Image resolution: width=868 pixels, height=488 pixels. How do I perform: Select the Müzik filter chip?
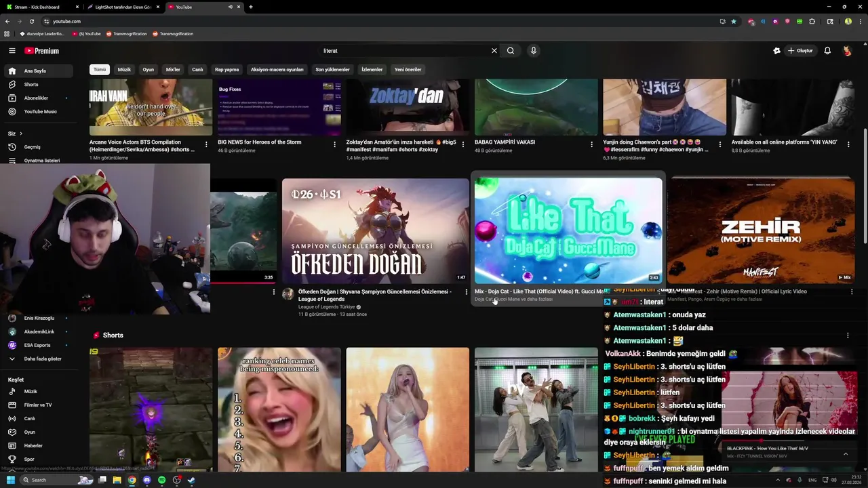(x=124, y=70)
